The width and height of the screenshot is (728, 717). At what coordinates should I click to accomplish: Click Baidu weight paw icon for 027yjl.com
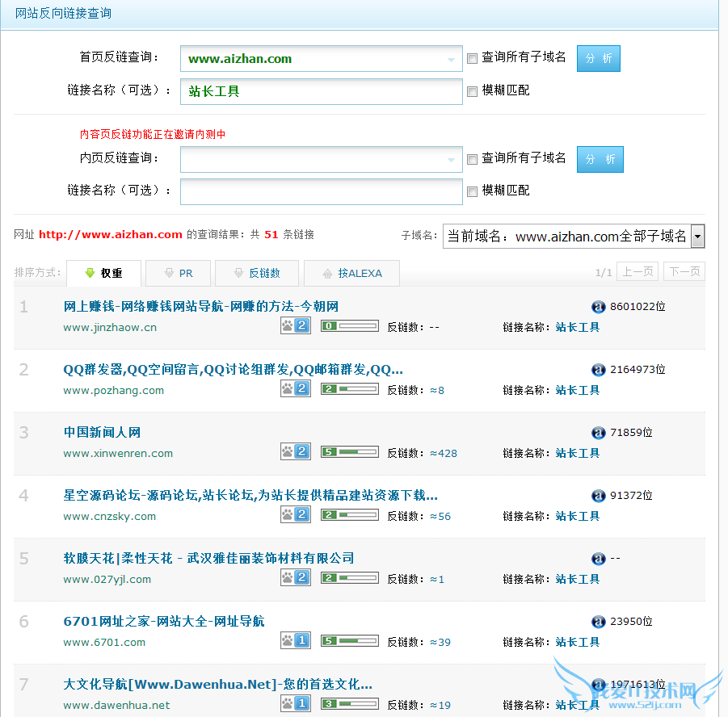[x=295, y=578]
